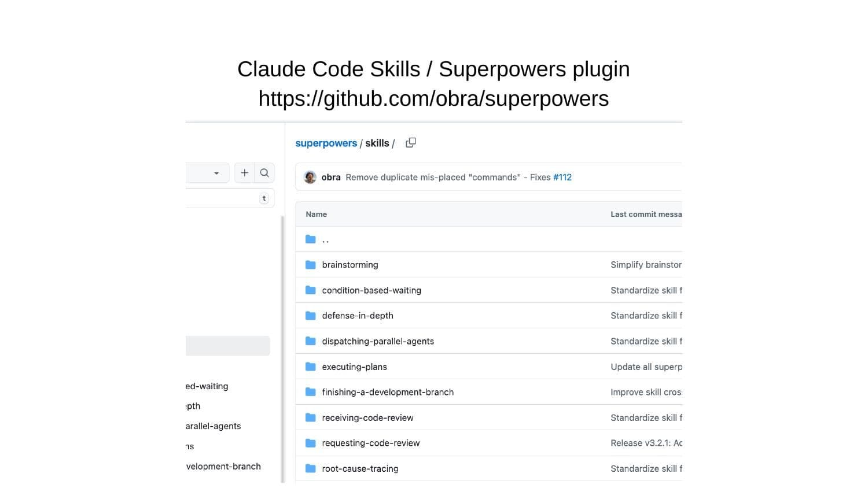Open the condition-based-waiting folder

coord(372,290)
